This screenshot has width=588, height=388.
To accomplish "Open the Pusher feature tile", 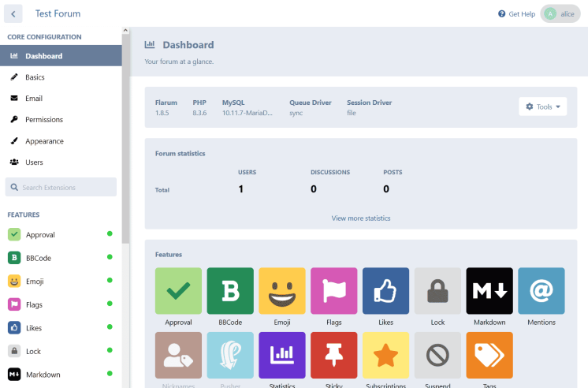I will point(230,355).
